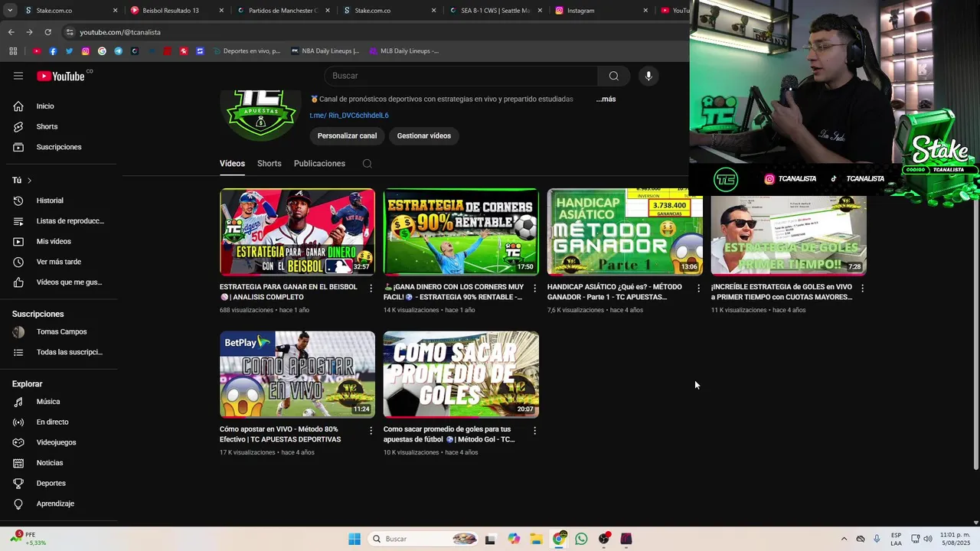This screenshot has width=980, height=551.
Task: Switch to the SEA 8-1 CWS browser tab
Action: (495, 11)
